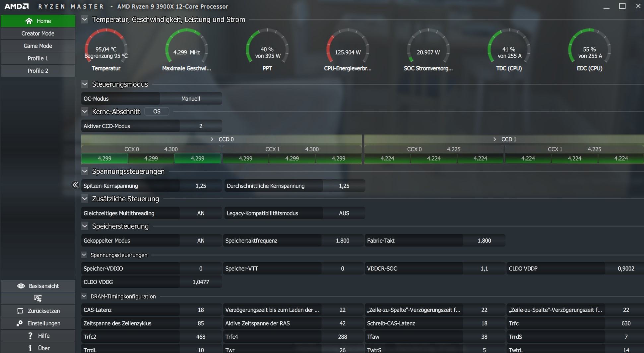Click the Manuell OC-Modus value
Viewport: 644px width, 353px height.
[x=191, y=99]
